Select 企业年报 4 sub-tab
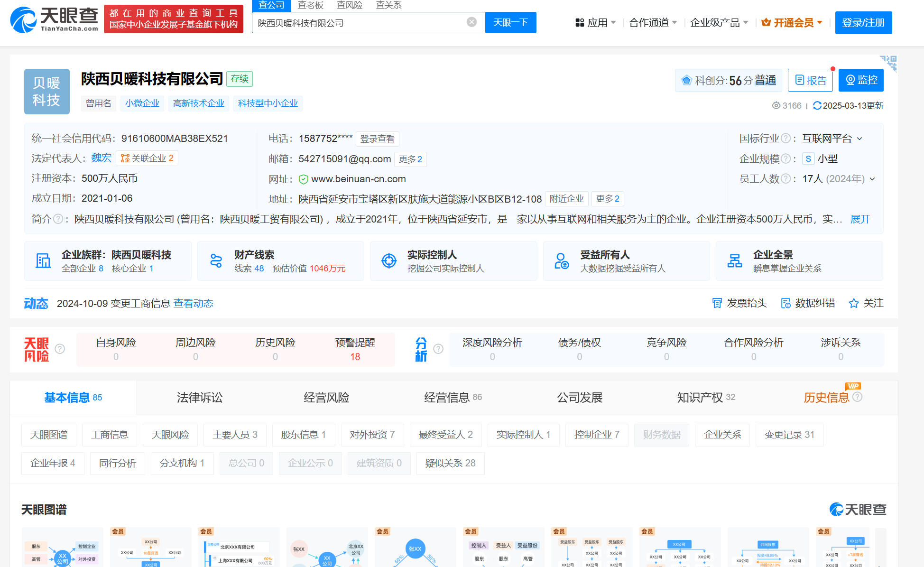This screenshot has width=924, height=567. (53, 463)
